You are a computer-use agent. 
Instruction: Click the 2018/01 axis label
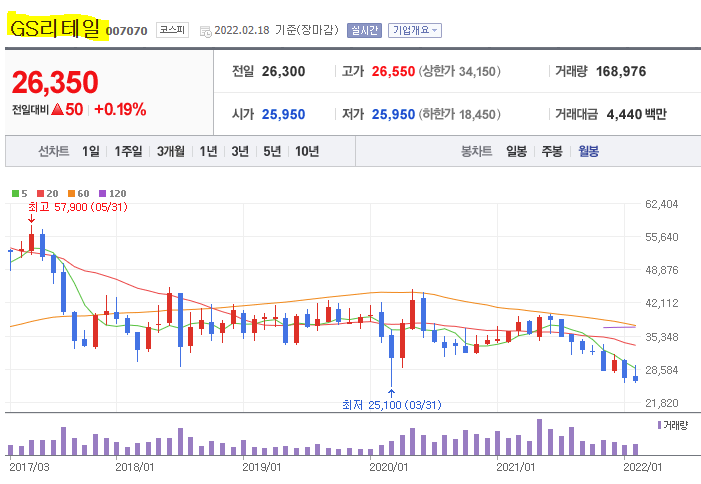click(135, 467)
